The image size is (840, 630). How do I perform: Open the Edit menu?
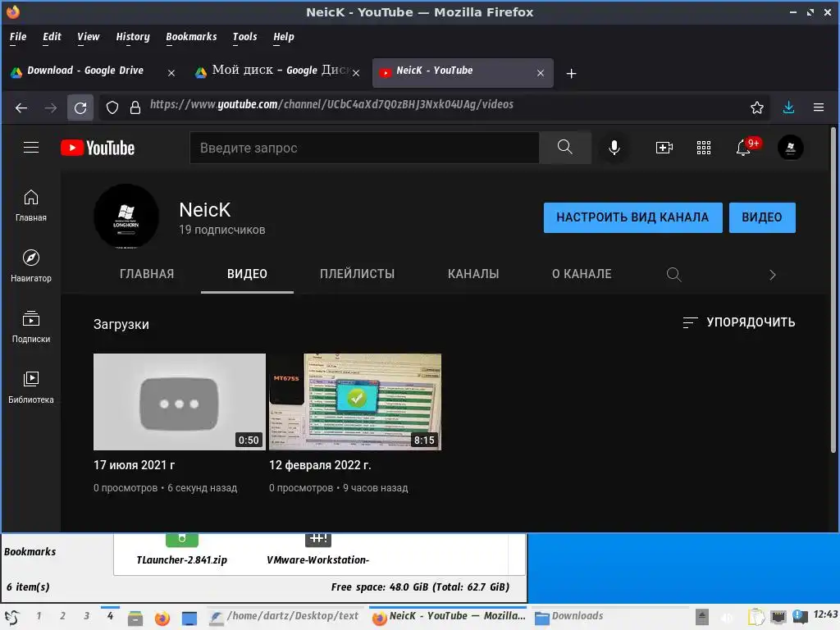point(52,37)
